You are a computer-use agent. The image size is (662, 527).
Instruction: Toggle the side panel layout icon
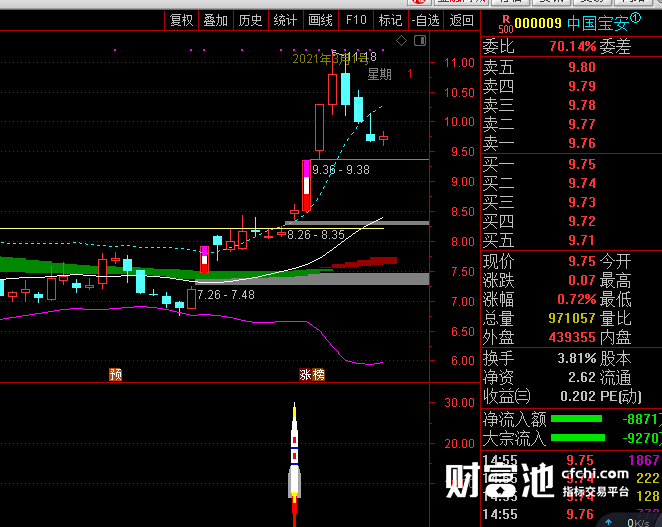coord(420,41)
